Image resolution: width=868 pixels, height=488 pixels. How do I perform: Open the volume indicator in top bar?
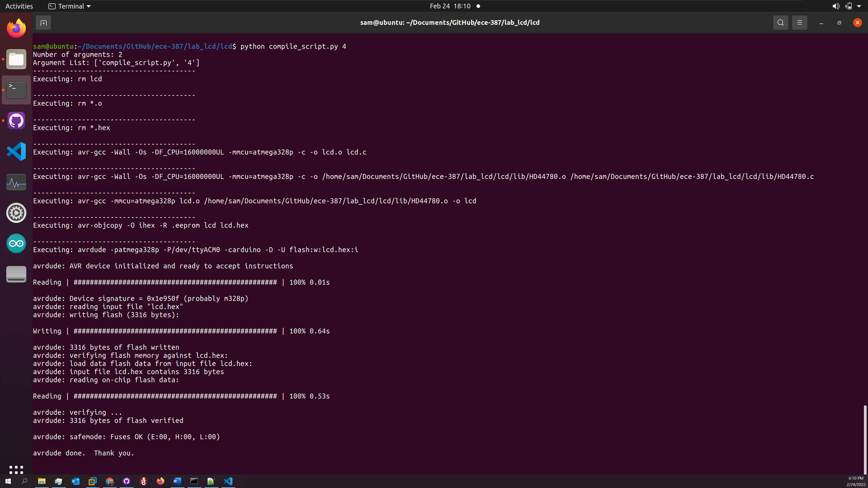pyautogui.click(x=836, y=6)
